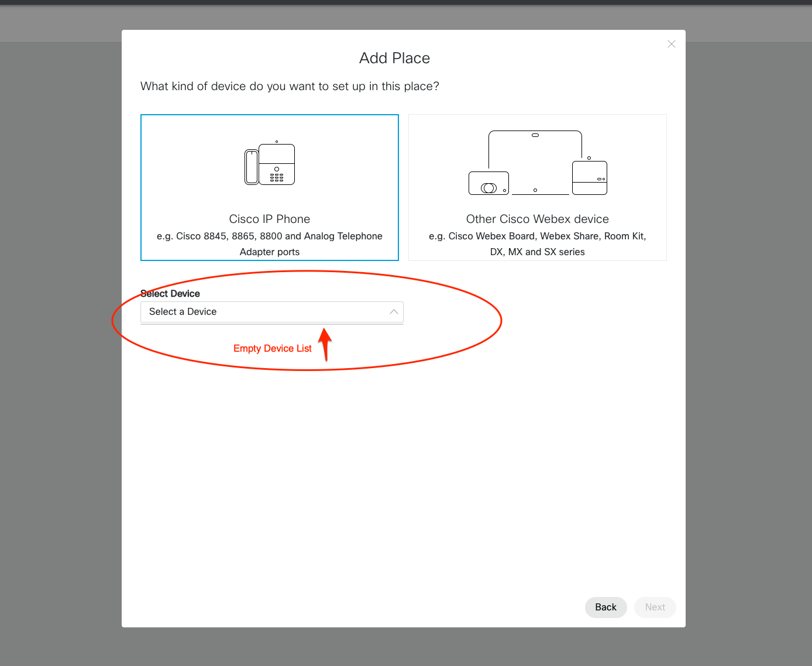
Task: Go back with the Back button
Action: click(x=606, y=607)
